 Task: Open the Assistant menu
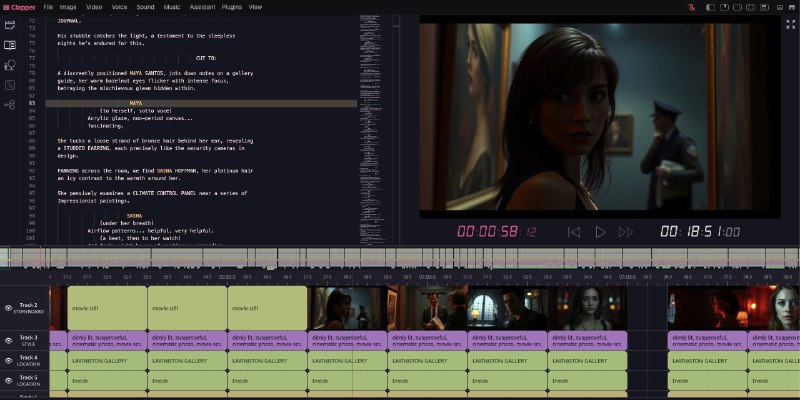[x=202, y=7]
